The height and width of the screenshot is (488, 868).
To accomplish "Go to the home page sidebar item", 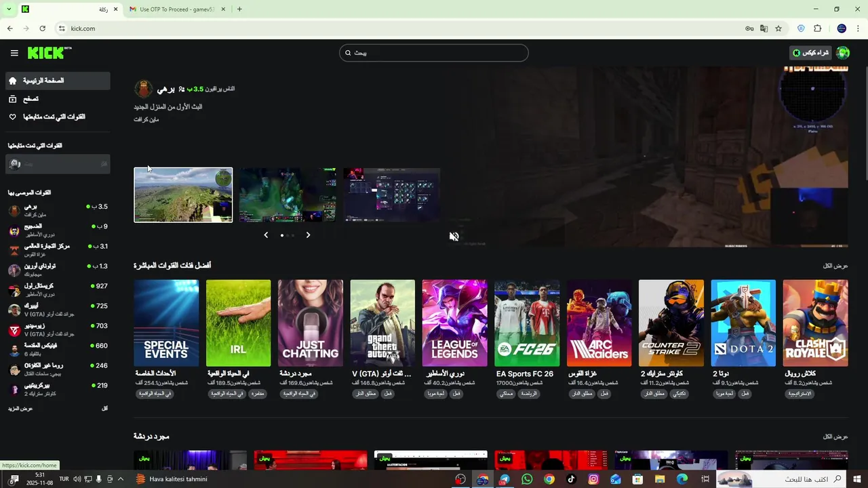I will pyautogui.click(x=58, y=81).
